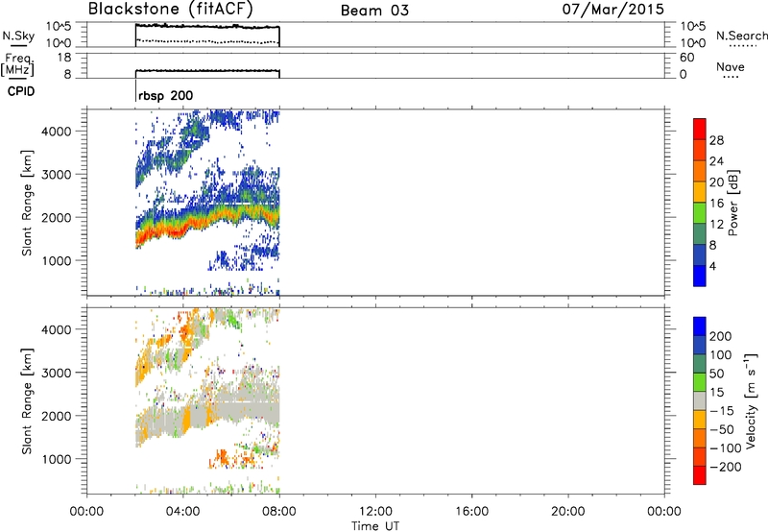Click the 'Nave' legend label
The image size is (768, 532).
(731, 66)
